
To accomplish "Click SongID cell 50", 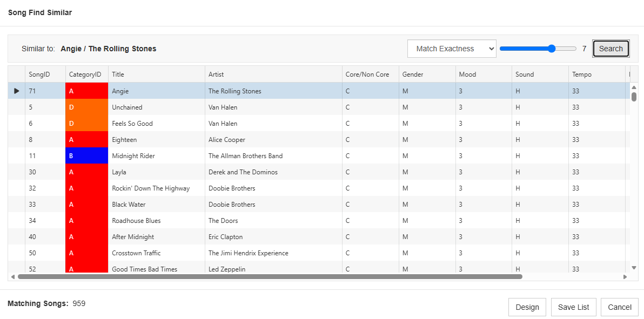I will coord(45,253).
